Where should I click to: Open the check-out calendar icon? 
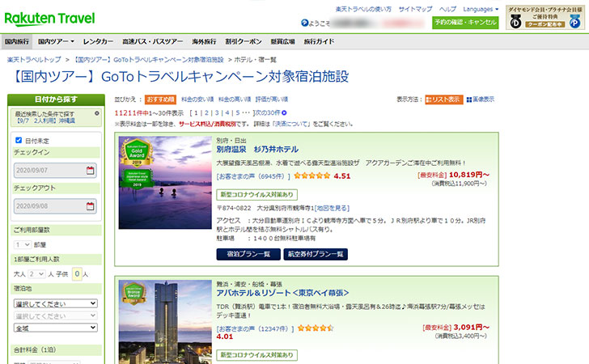click(90, 205)
